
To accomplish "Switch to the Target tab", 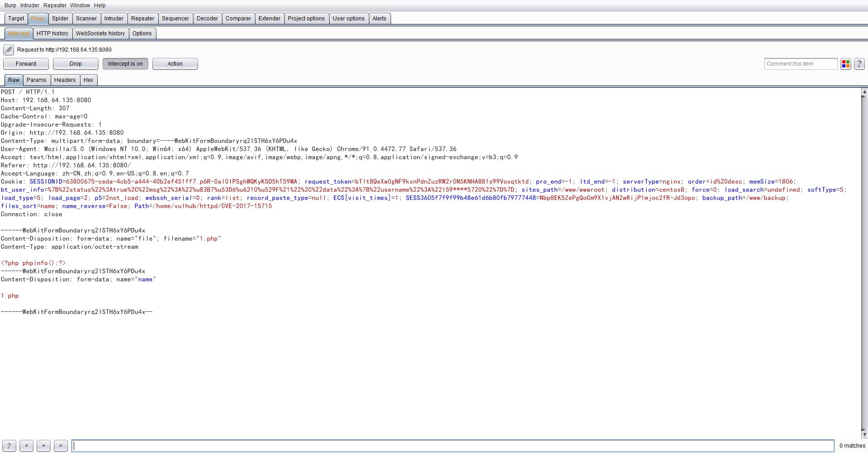I will pyautogui.click(x=16, y=19).
